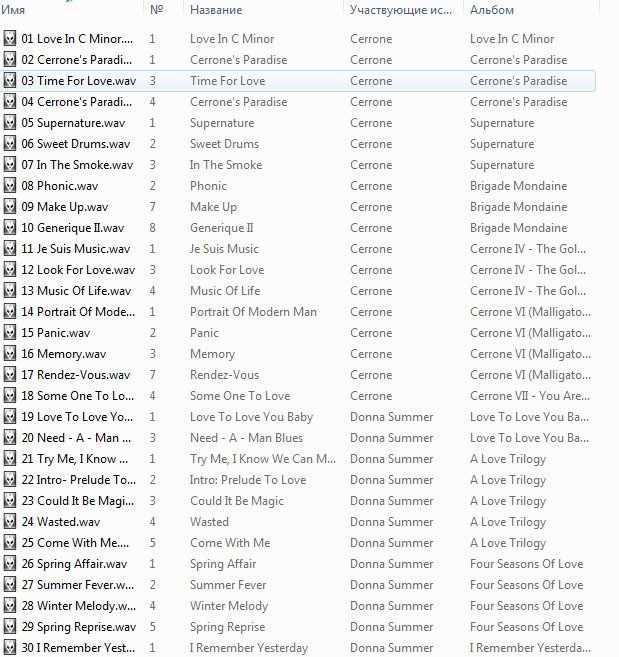Select file 20 Need - A - Man by name
Viewport: 619px width, 657px height.
tap(76, 437)
